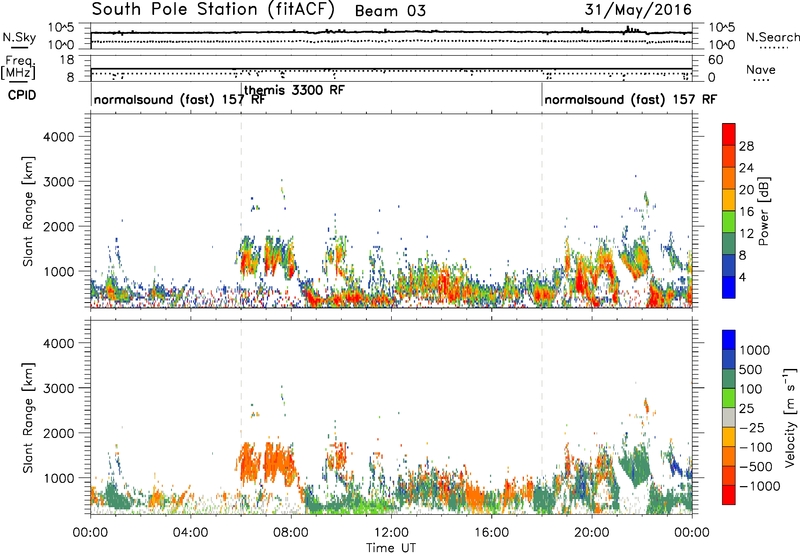Click the first 'normalsound (fast) 157 RF' label

pos(179,99)
